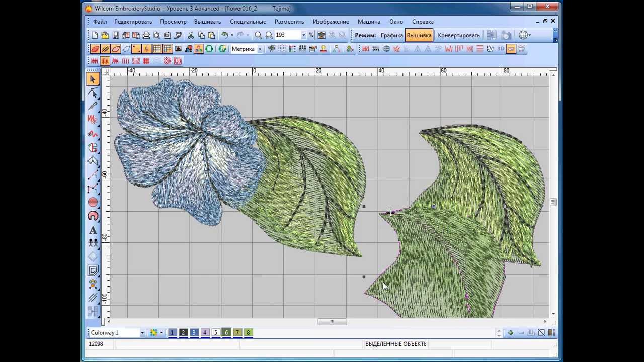The image size is (644, 362).
Task: Toggle show stitches hatched leaf button
Action: pyautogui.click(x=105, y=49)
